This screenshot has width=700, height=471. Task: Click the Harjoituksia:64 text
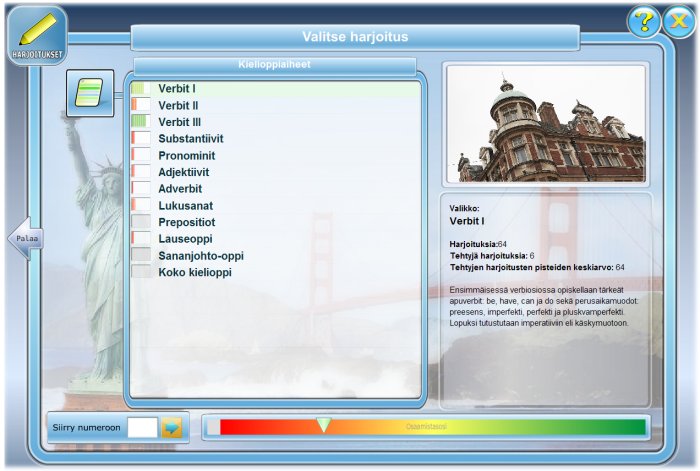[478, 244]
